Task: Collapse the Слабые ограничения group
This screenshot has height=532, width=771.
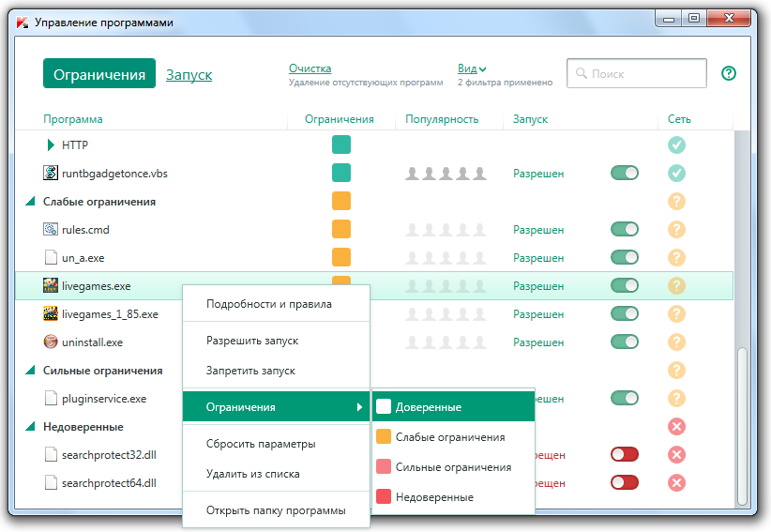Action: (x=31, y=201)
